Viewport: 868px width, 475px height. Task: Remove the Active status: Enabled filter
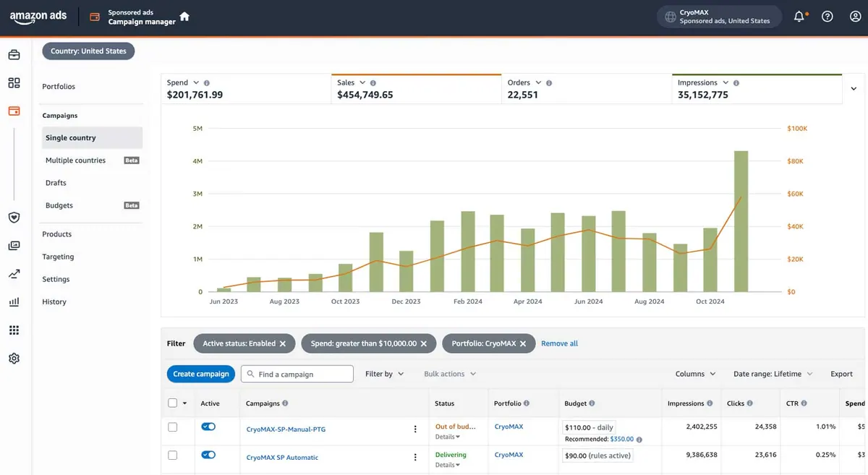[283, 343]
